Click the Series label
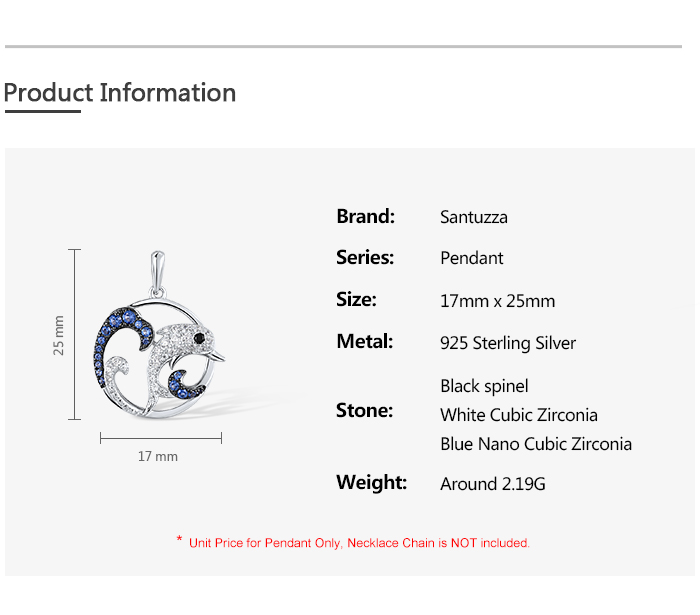 click(365, 257)
